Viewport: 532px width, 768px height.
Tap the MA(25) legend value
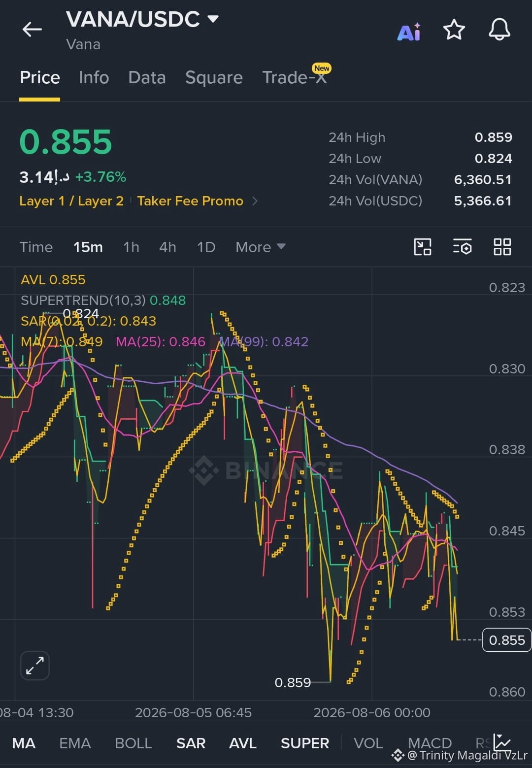point(160,341)
